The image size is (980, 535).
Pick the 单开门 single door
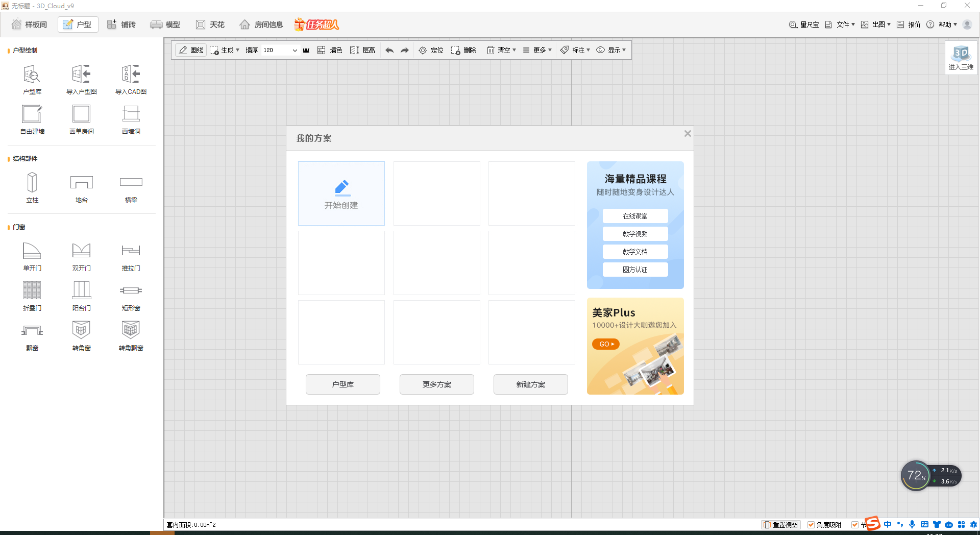point(32,256)
